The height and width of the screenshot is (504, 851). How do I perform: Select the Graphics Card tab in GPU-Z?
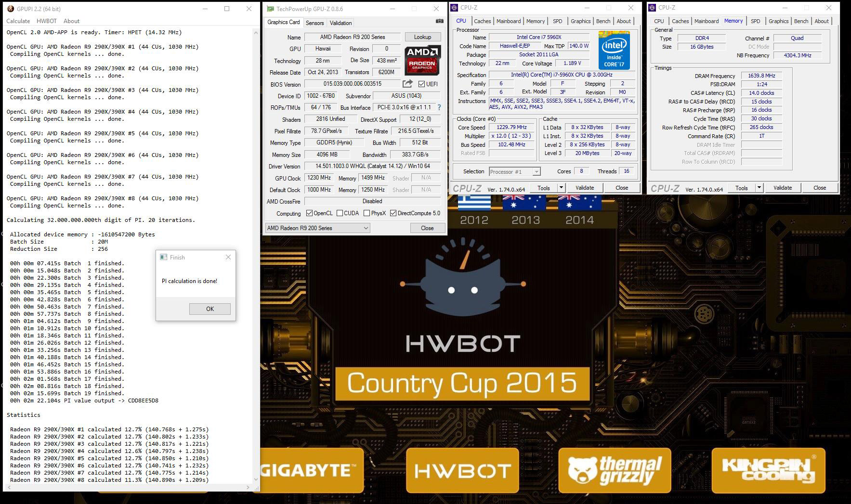point(284,22)
